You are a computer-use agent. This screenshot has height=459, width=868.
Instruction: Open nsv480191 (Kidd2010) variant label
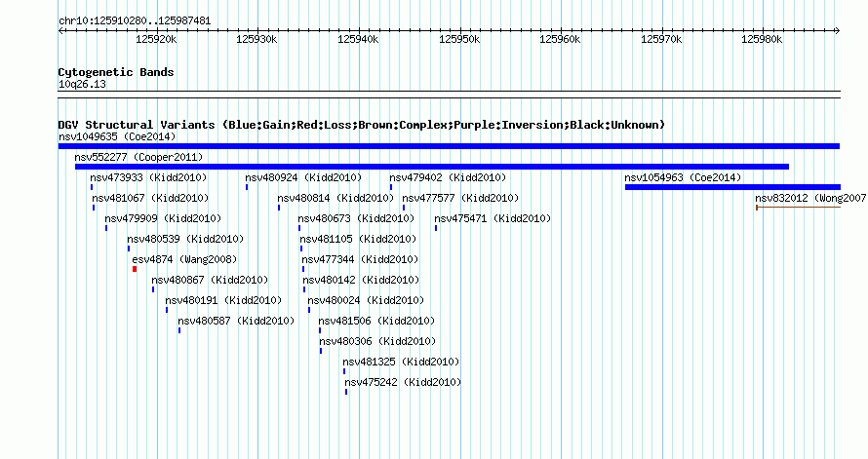223,300
